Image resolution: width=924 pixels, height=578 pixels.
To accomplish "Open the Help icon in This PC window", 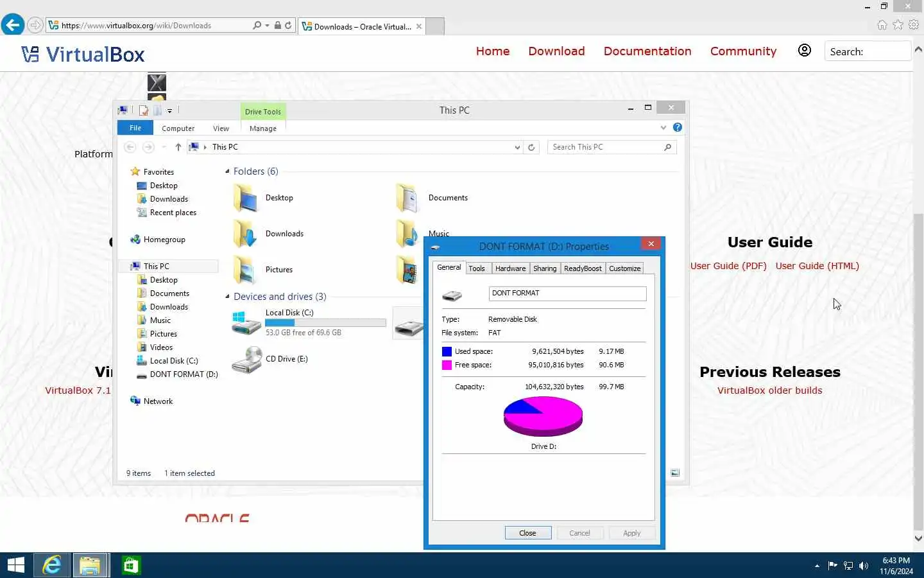I will [x=677, y=127].
